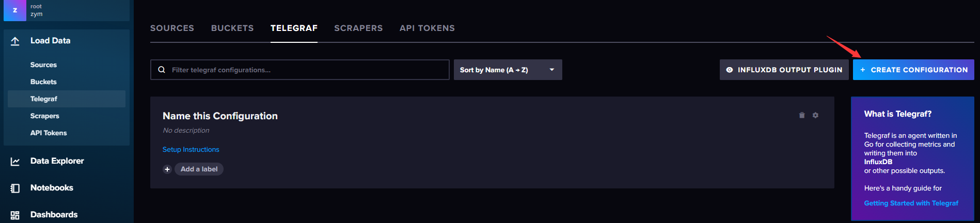Click the search magnifier icon in filter
This screenshot has height=223, width=980.
[x=162, y=70]
